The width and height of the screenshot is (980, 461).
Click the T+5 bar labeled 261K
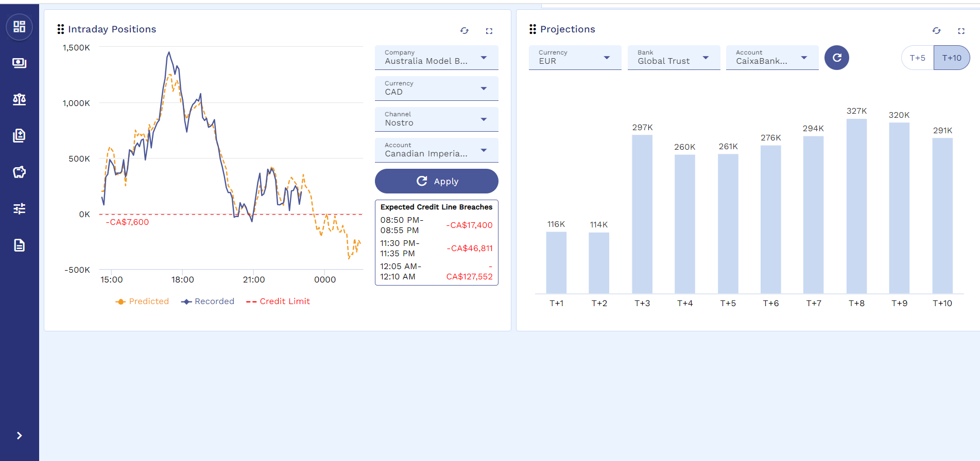(728, 224)
